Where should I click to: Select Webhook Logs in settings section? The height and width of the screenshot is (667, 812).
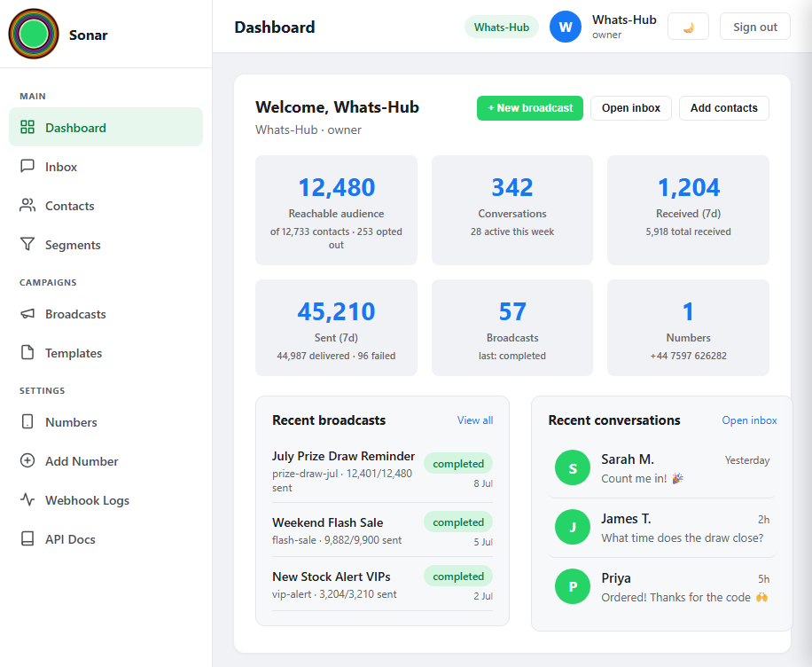[105, 500]
